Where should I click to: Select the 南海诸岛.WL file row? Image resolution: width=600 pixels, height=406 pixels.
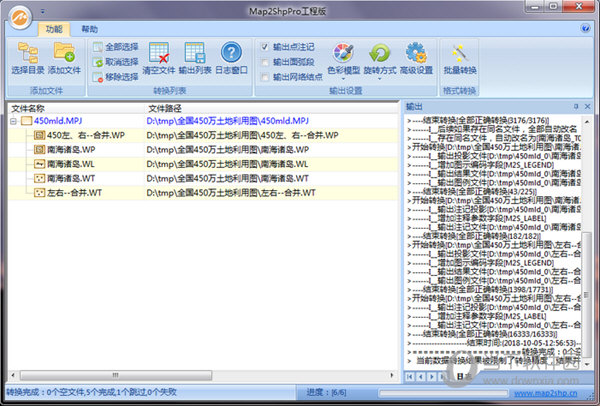[x=203, y=164]
